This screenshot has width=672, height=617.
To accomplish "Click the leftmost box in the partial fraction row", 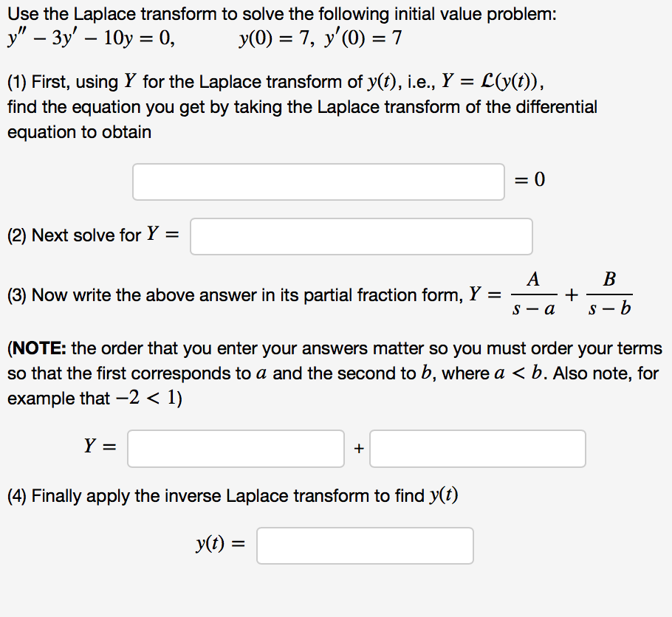I will pos(236,448).
